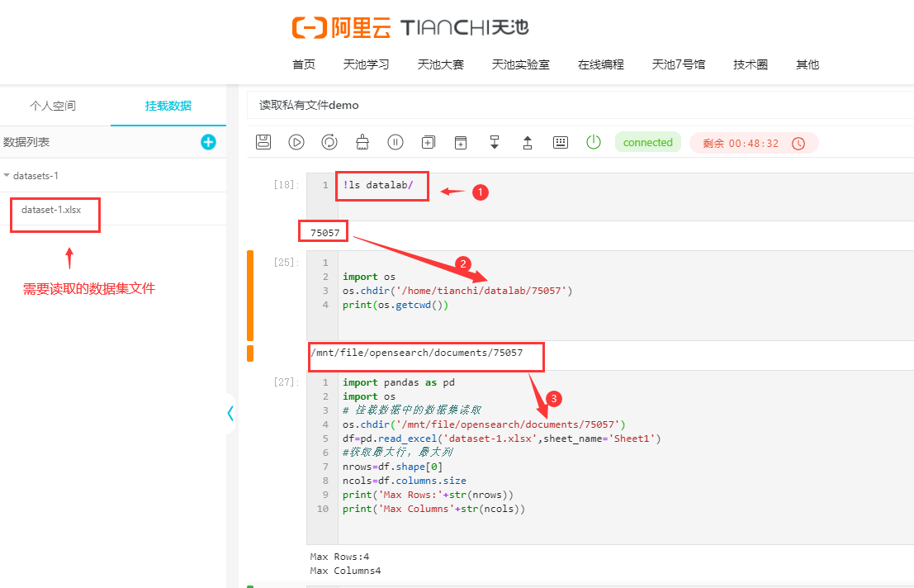Open the 在线编程 menu
The height and width of the screenshot is (588, 914).
(x=601, y=64)
